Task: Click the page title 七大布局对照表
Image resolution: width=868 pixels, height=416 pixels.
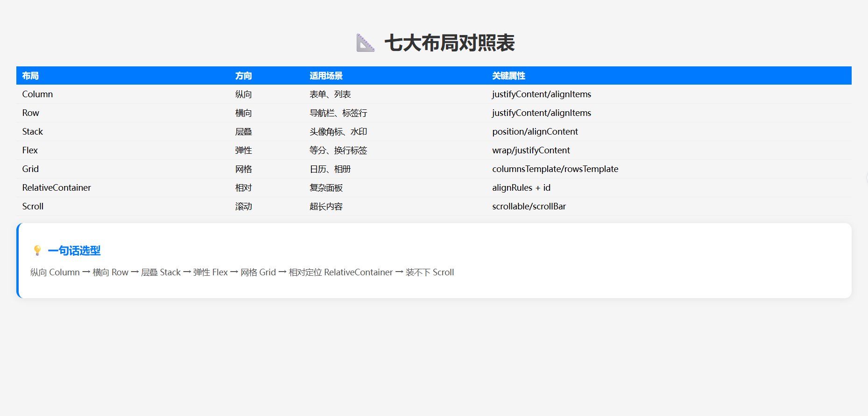Action: click(449, 43)
